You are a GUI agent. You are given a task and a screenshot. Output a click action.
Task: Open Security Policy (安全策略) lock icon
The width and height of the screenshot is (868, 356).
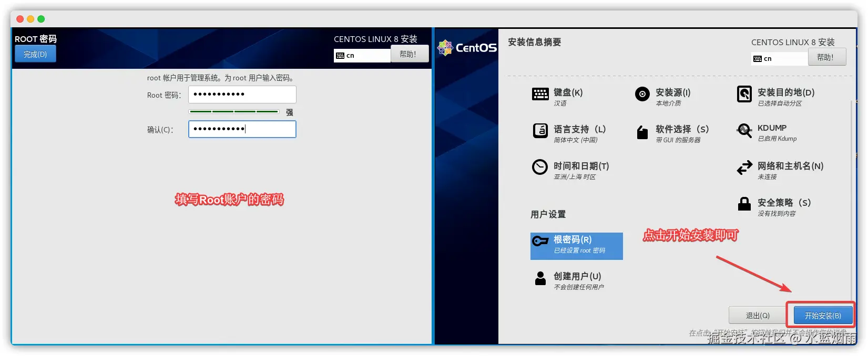(x=744, y=204)
